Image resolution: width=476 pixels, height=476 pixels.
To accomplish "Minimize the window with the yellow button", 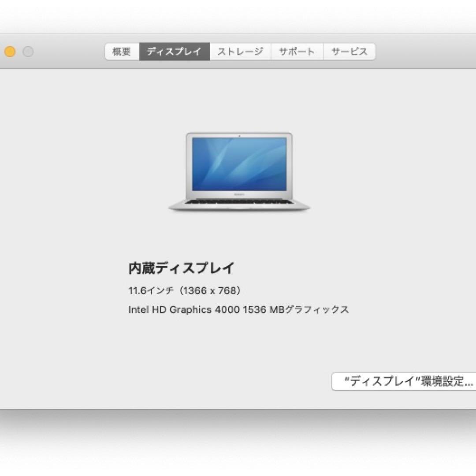I will [x=10, y=52].
